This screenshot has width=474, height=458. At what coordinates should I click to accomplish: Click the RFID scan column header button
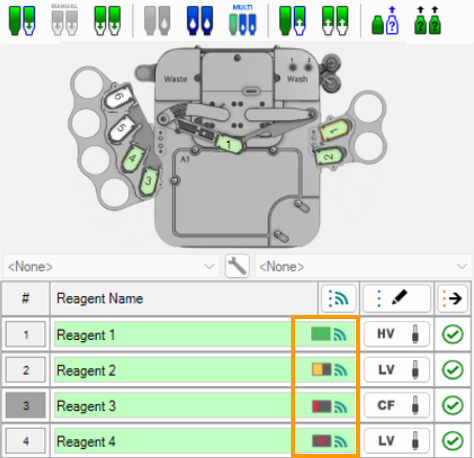pos(339,298)
